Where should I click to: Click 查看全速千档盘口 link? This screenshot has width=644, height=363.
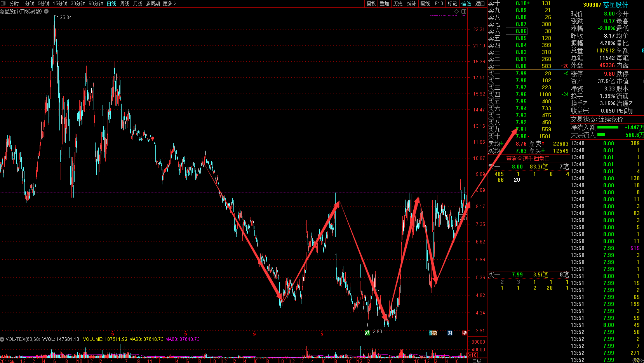point(527,158)
